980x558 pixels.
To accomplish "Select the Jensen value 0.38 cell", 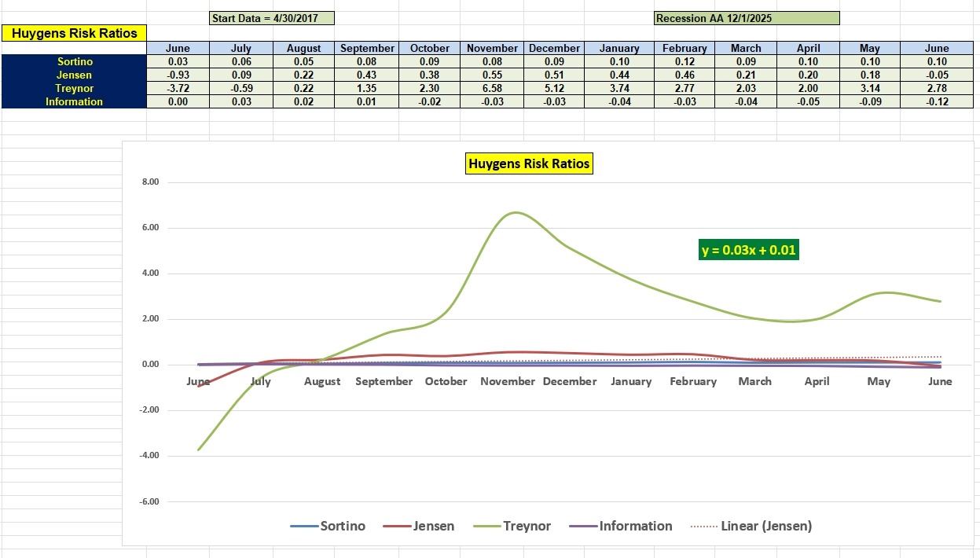I will pos(430,75).
